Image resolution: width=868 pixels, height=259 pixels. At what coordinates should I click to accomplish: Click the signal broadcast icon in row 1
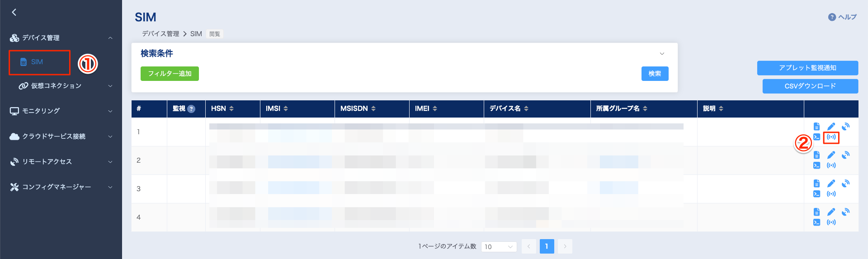831,137
